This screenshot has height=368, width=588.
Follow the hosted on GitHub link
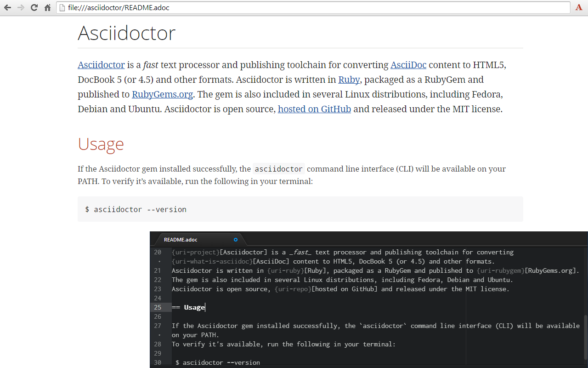point(314,109)
